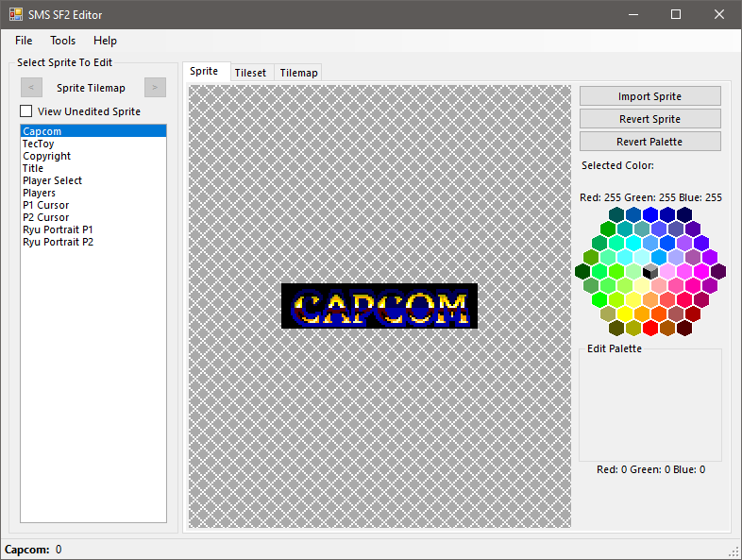Pick the navy swatch at the palette's top-right
Image resolution: width=742 pixels, height=560 pixels.
tap(684, 214)
